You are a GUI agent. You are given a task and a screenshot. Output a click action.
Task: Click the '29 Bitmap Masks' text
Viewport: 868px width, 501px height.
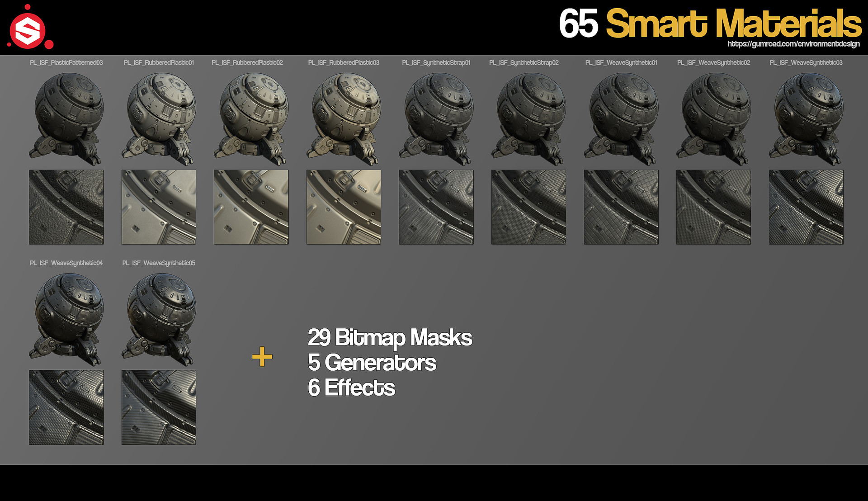(x=390, y=338)
